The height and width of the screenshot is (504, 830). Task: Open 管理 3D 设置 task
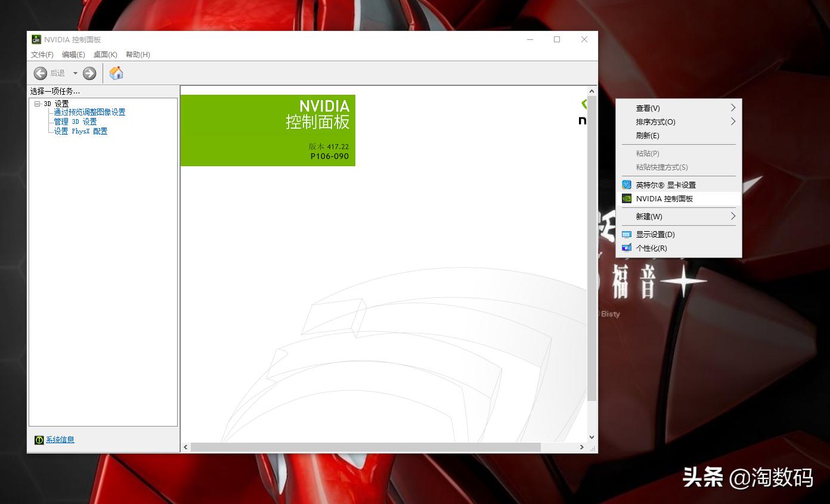pos(75,122)
